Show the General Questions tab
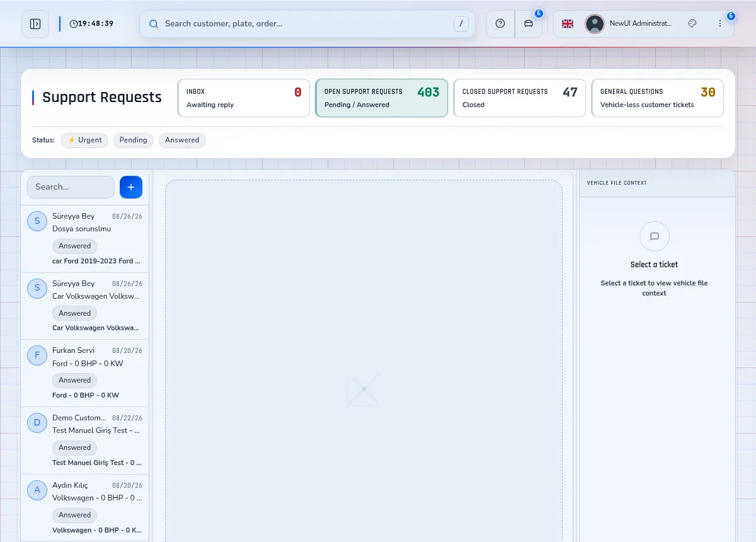756x542 pixels. 658,98
